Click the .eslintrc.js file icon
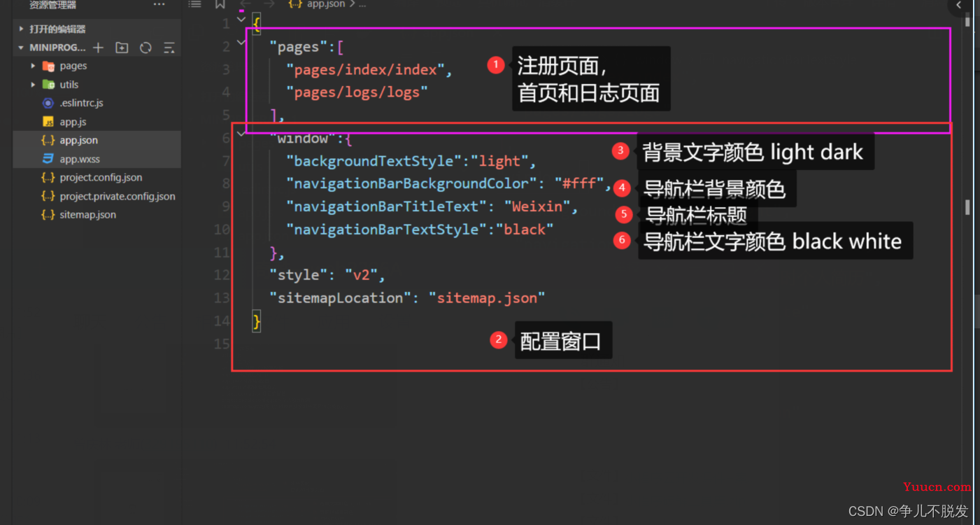This screenshot has width=980, height=525. (48, 103)
